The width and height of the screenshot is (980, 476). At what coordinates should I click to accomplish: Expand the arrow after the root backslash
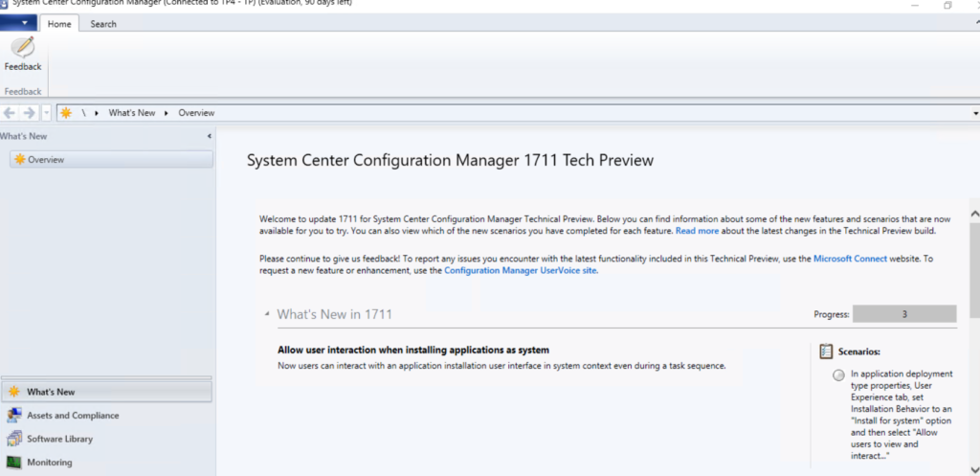click(x=97, y=113)
